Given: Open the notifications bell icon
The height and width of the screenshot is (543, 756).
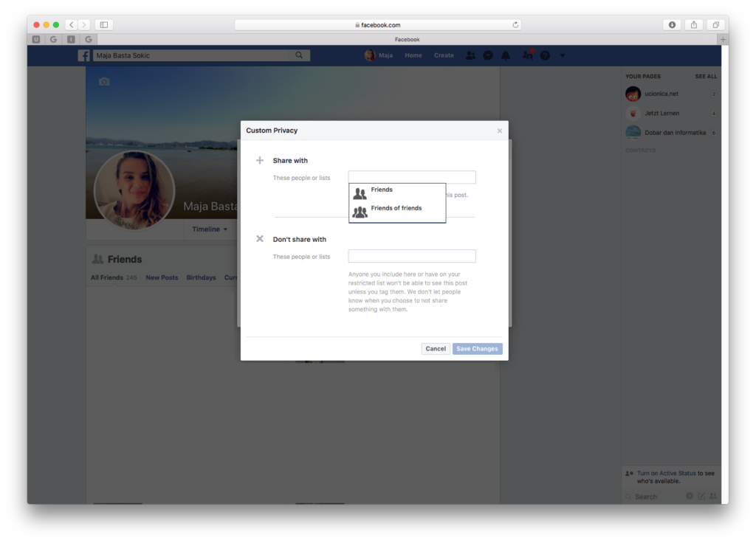Looking at the screenshot, I should pyautogui.click(x=506, y=55).
